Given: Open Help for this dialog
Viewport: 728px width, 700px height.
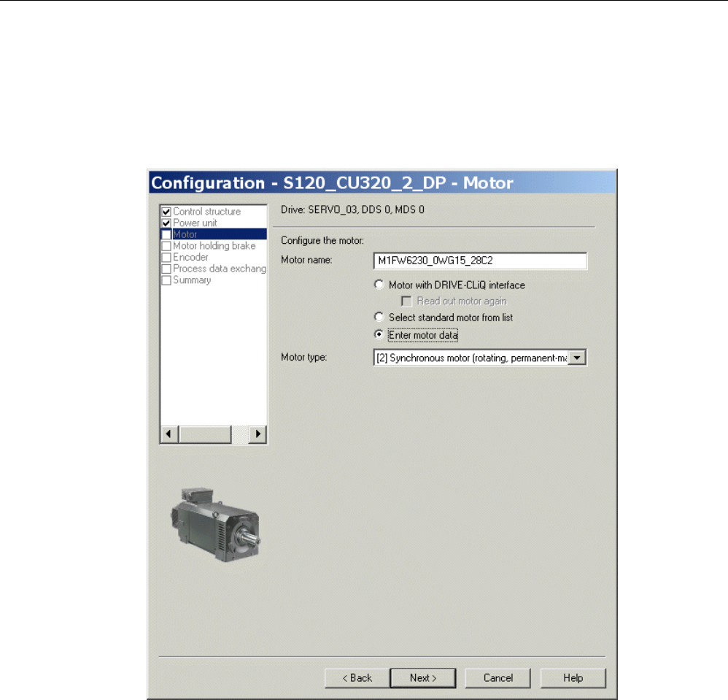Looking at the screenshot, I should point(573,678).
